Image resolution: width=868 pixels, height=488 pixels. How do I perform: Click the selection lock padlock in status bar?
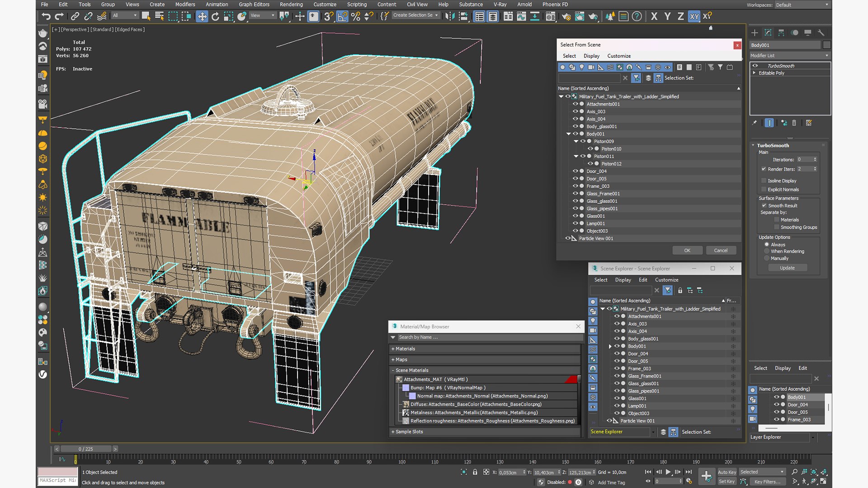[475, 472]
